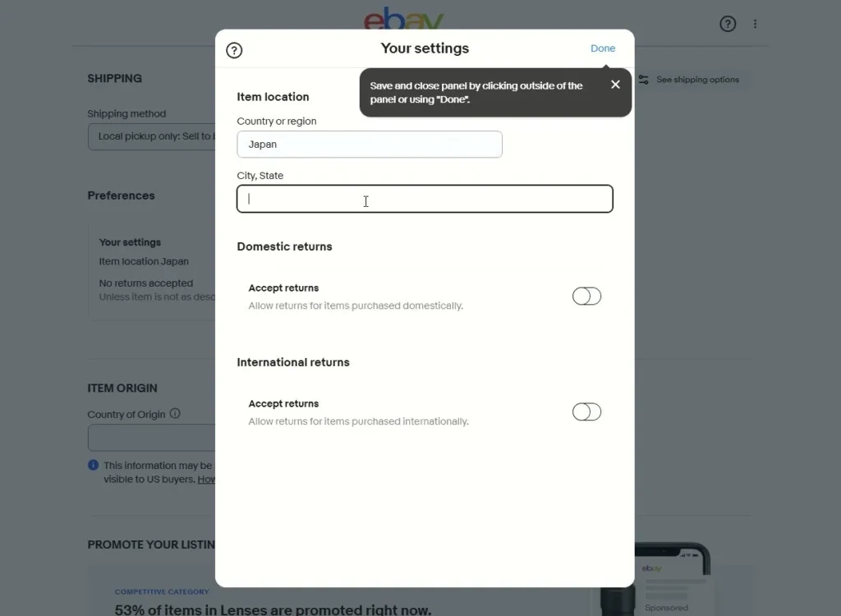Open help icon in settings panel header
This screenshot has height=616, width=841.
[234, 50]
